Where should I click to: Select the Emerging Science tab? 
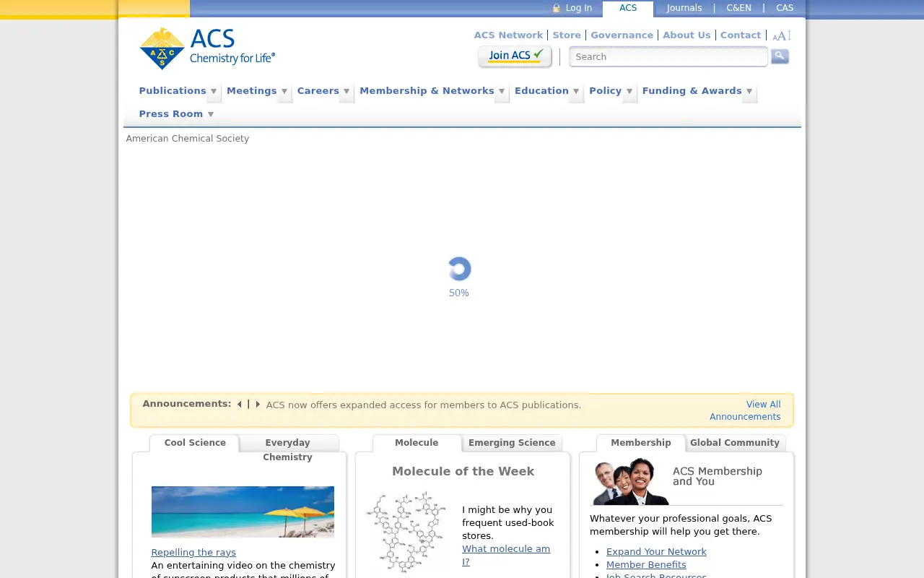coord(512,443)
